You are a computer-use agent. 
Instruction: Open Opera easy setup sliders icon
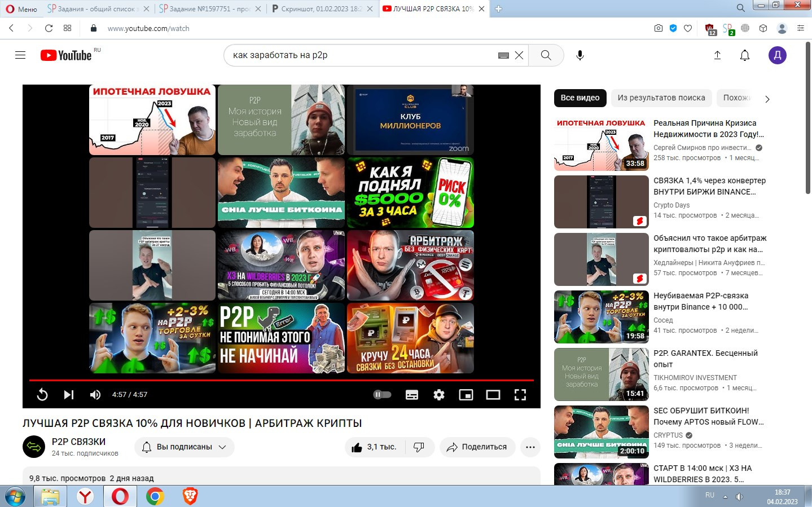800,28
